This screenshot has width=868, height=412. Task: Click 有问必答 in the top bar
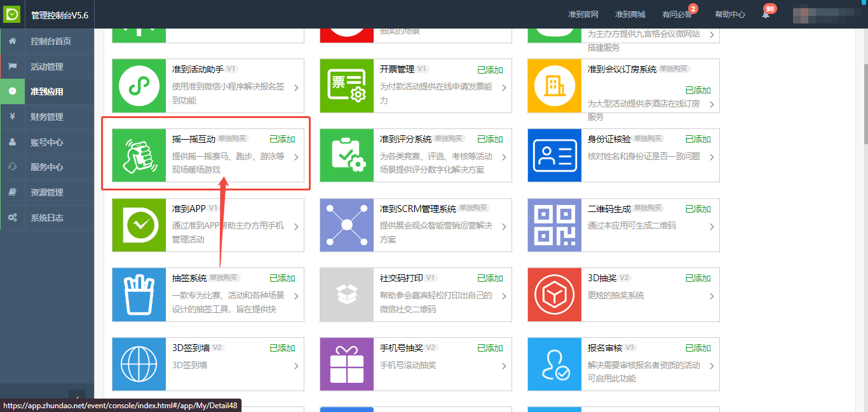[x=676, y=14]
